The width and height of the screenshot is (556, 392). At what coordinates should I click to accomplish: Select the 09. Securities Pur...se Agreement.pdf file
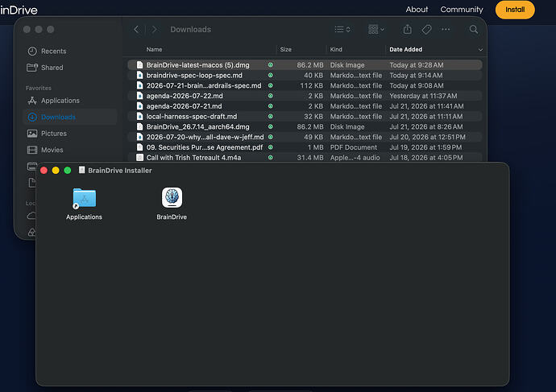tap(305, 147)
